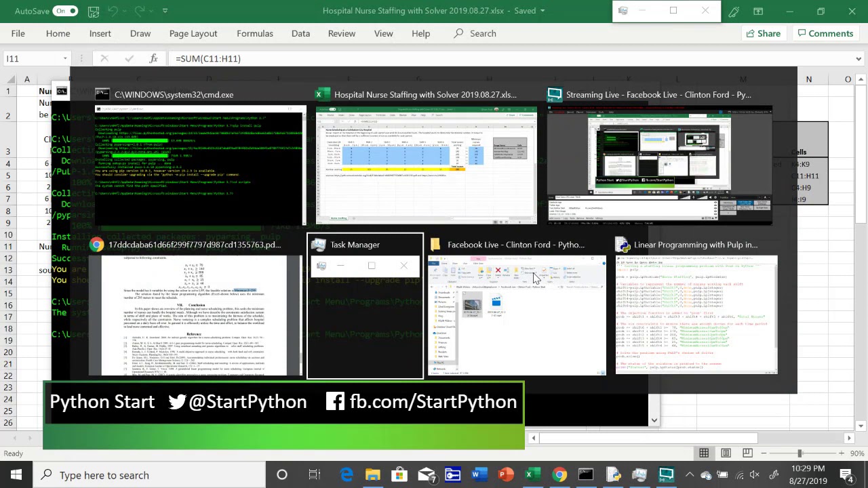Click the zoom out minus button

(764, 453)
